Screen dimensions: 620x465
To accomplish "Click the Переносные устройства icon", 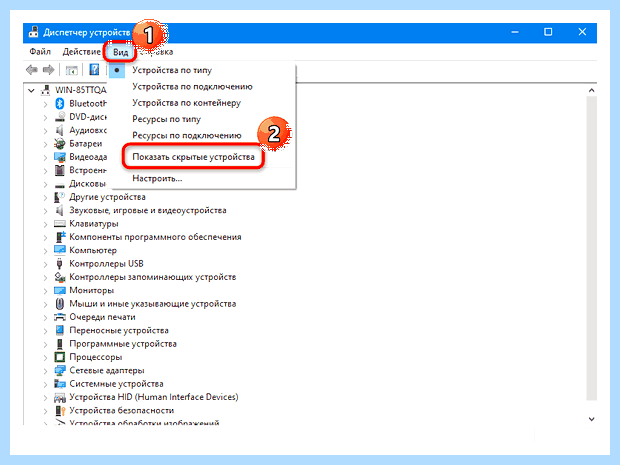I will point(60,331).
